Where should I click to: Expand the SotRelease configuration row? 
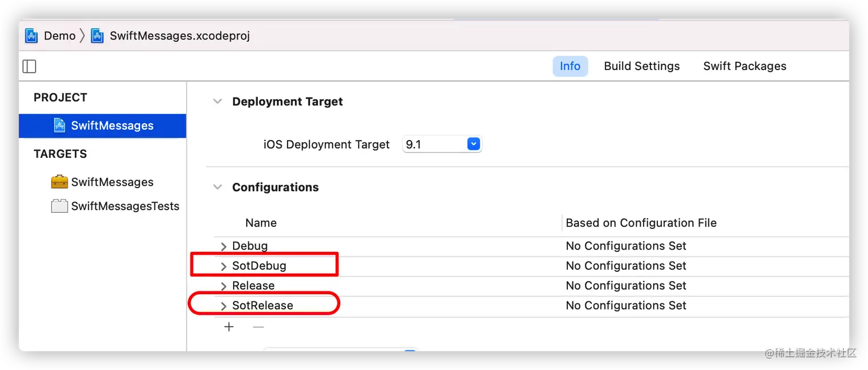tap(224, 306)
